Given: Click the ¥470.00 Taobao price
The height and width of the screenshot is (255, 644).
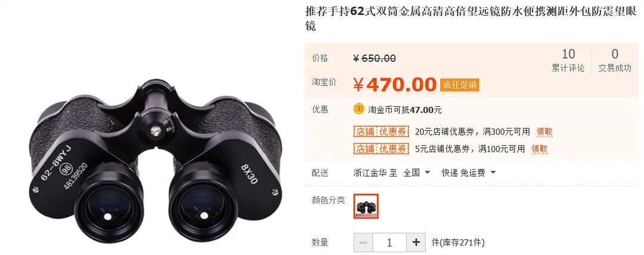Looking at the screenshot, I should (394, 85).
